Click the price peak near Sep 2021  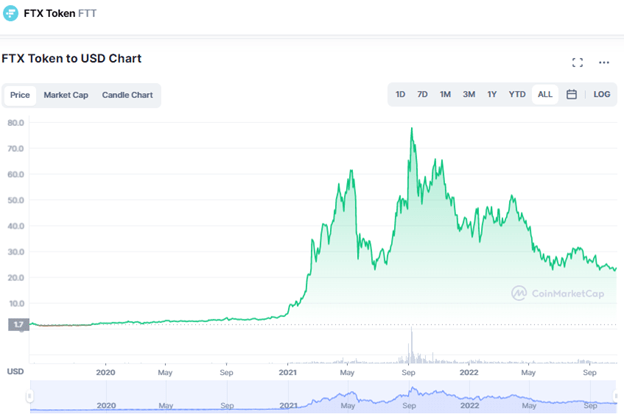[412, 129]
